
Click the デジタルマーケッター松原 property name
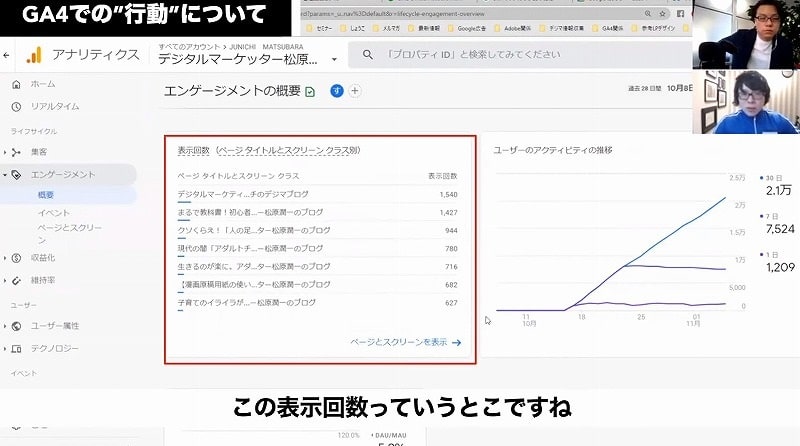(238, 60)
